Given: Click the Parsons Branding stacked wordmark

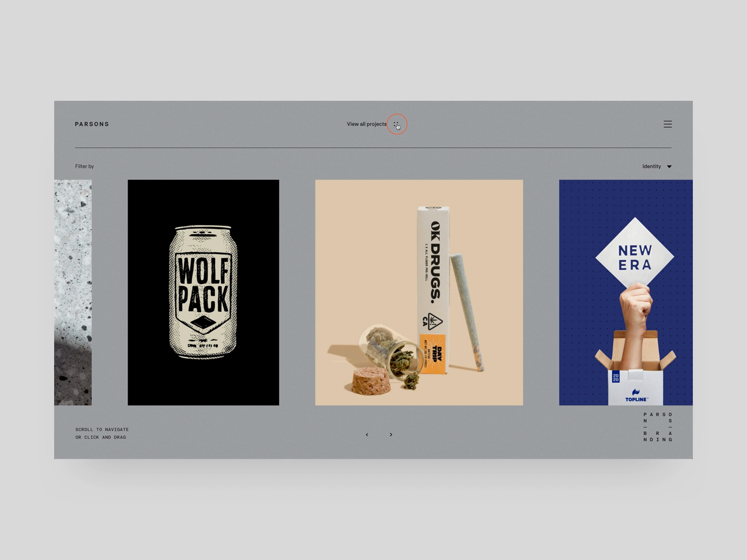Looking at the screenshot, I should [x=658, y=427].
